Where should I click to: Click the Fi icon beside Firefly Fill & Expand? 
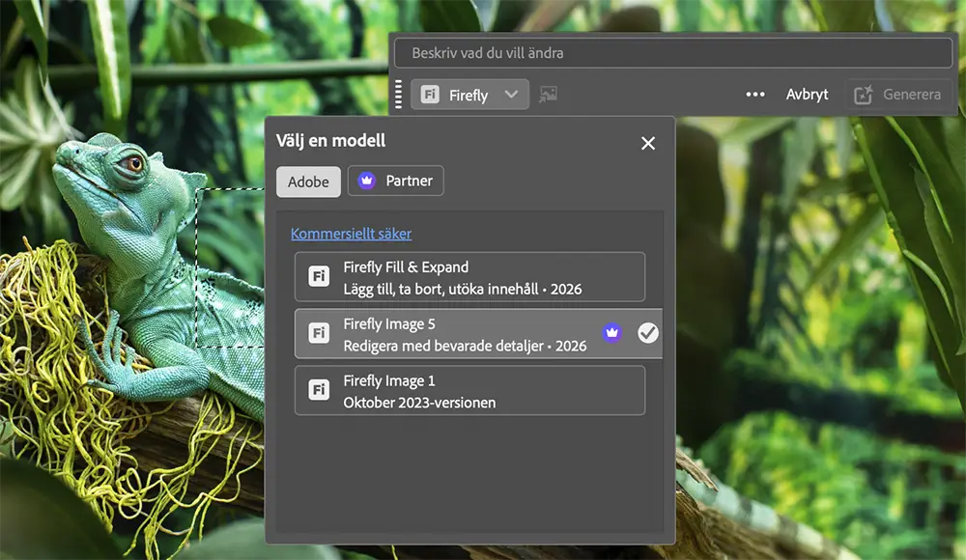[319, 277]
